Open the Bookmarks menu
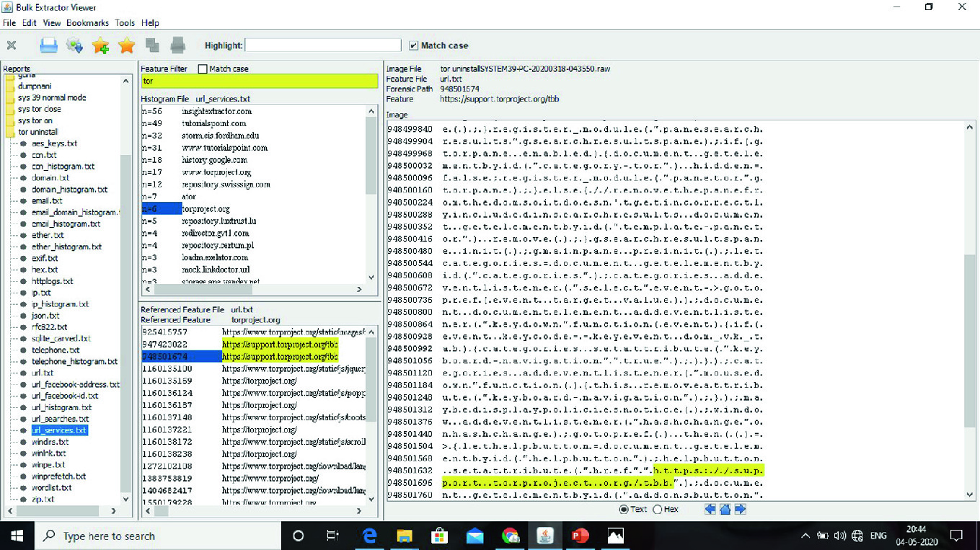980x550 pixels. pos(87,23)
